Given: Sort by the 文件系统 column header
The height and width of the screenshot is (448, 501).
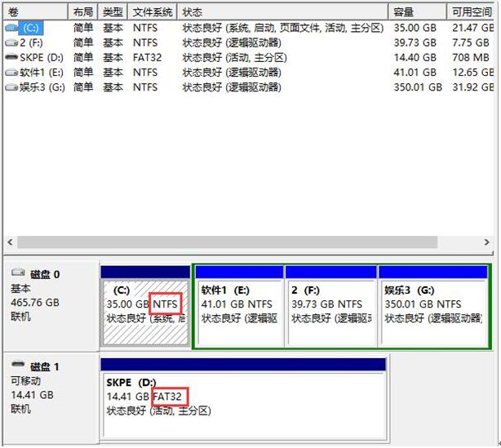Looking at the screenshot, I should pyautogui.click(x=154, y=12).
